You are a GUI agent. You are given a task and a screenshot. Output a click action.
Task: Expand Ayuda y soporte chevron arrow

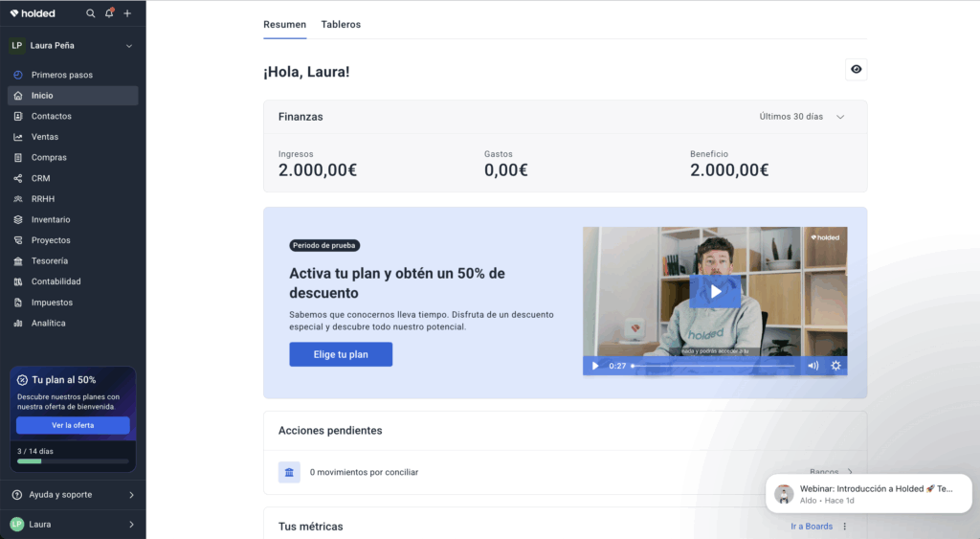click(131, 495)
